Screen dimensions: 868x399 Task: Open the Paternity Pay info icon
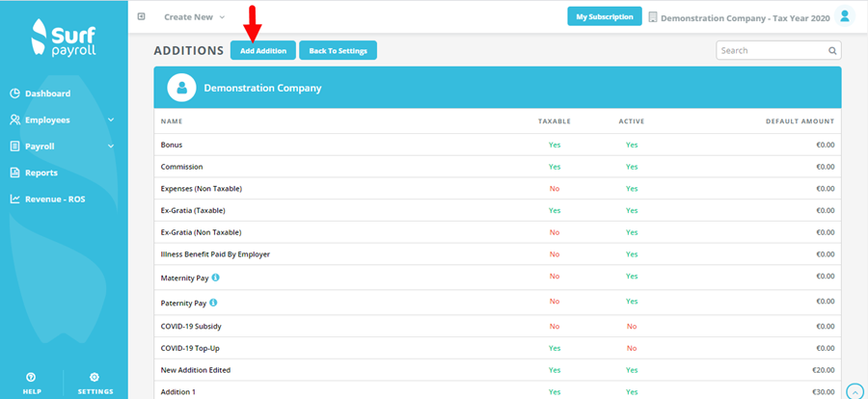pos(213,303)
